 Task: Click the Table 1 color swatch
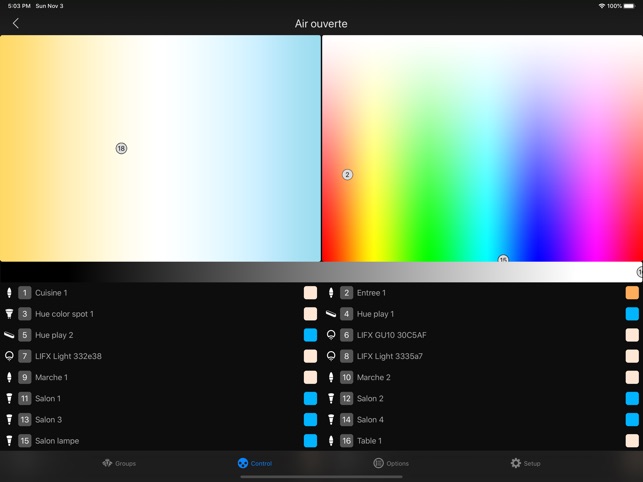(632, 441)
